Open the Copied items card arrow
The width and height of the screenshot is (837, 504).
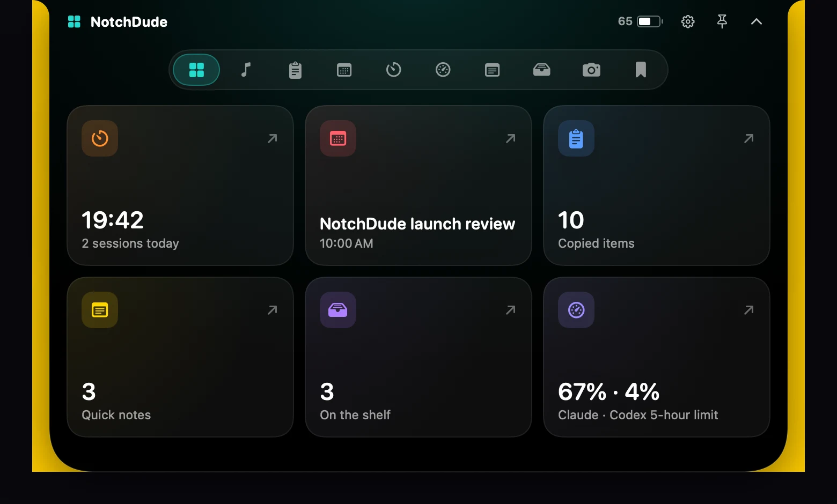pyautogui.click(x=749, y=138)
